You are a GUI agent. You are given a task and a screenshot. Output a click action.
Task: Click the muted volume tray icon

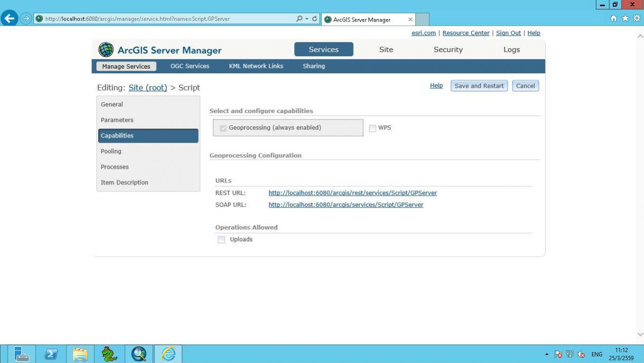[581, 354]
